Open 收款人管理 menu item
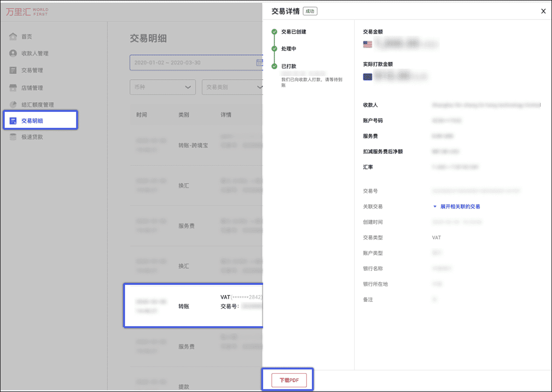 (x=35, y=54)
